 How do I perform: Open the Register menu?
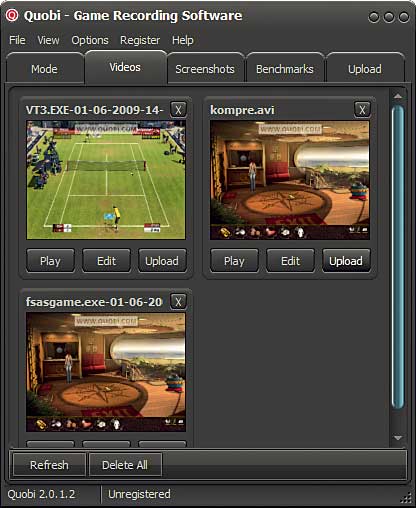click(140, 40)
